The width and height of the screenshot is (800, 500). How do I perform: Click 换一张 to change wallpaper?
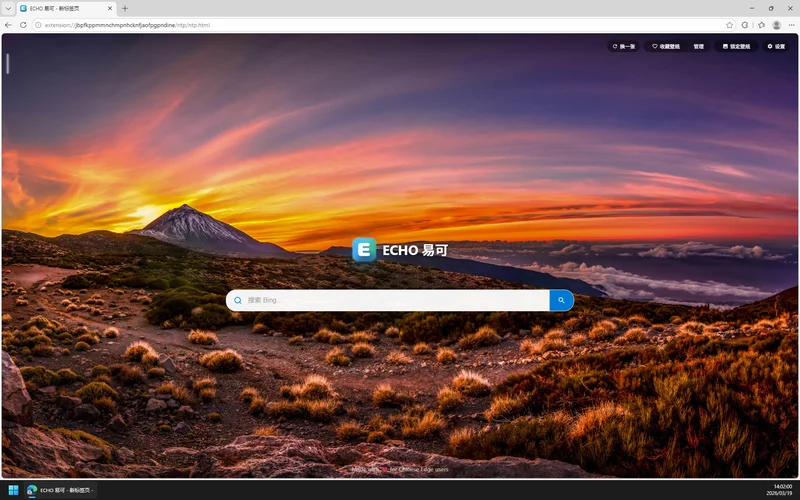coord(624,46)
